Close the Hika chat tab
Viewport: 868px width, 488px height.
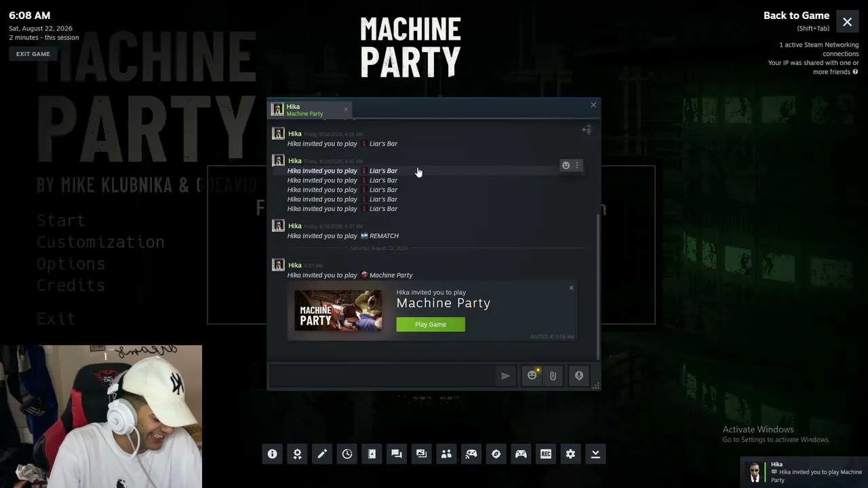click(345, 109)
